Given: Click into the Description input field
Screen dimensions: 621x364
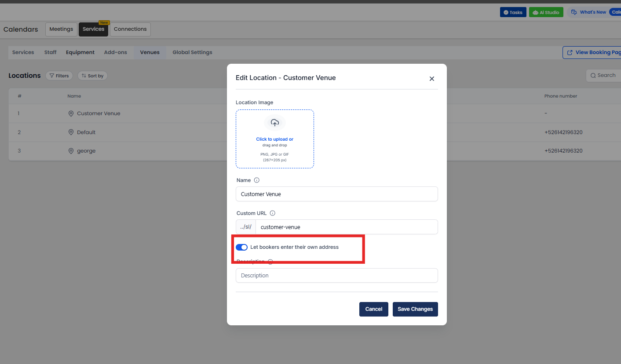Looking at the screenshot, I should [x=336, y=276].
